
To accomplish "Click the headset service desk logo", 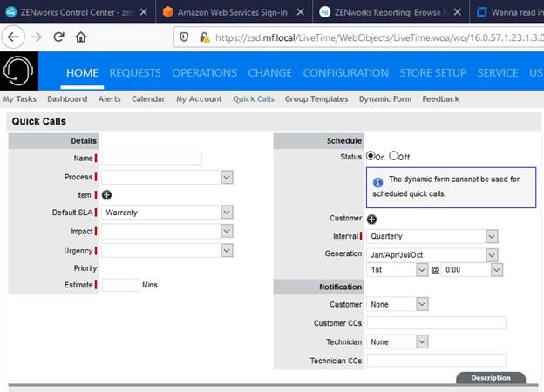I will tap(18, 71).
